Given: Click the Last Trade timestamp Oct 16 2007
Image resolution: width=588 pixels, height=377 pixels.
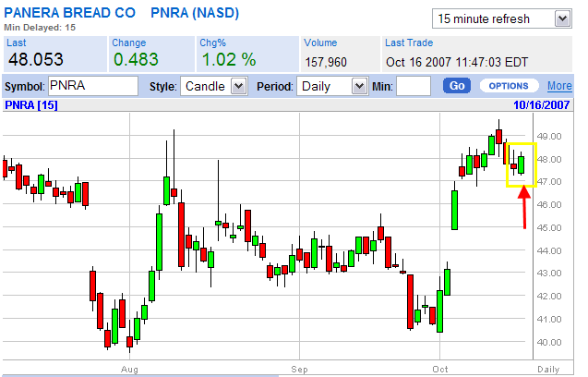Looking at the screenshot, I should point(457,62).
